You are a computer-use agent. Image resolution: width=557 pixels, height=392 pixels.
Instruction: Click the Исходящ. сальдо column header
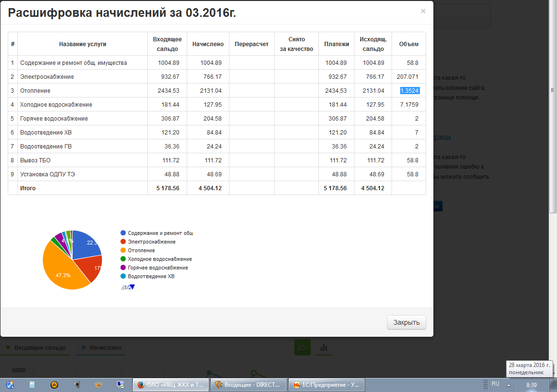[373, 44]
